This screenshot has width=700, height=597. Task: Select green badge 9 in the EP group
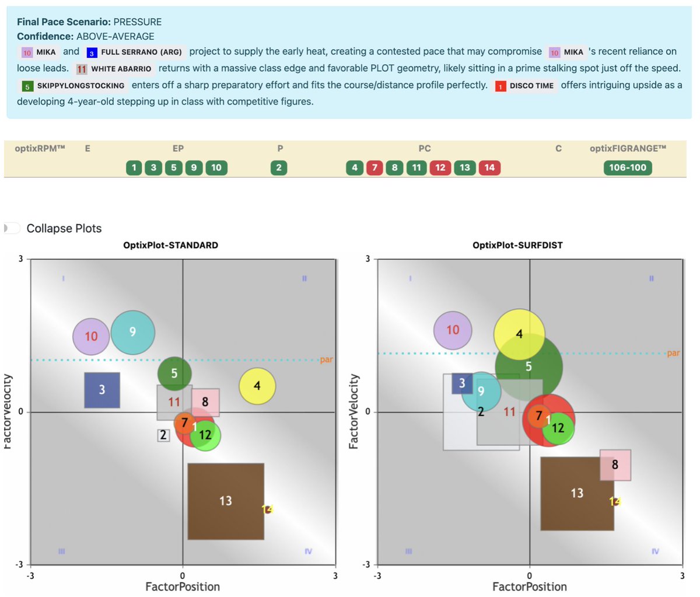[x=194, y=167]
